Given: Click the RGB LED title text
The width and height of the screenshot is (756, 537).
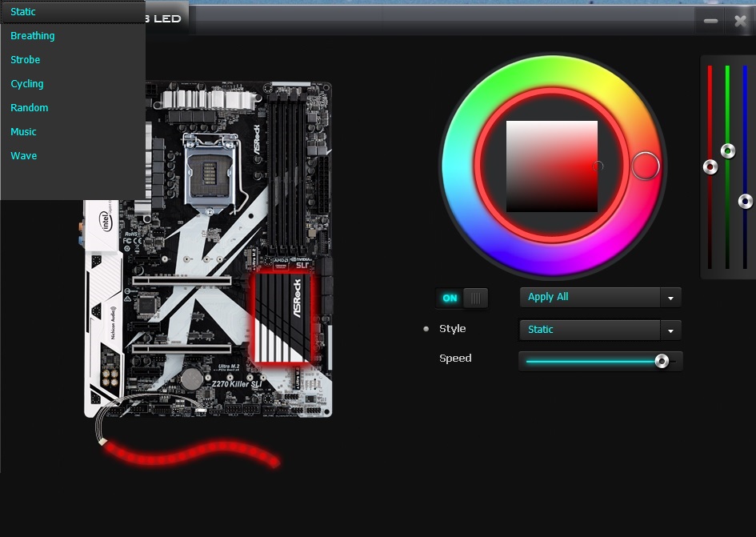Looking at the screenshot, I should (163, 19).
